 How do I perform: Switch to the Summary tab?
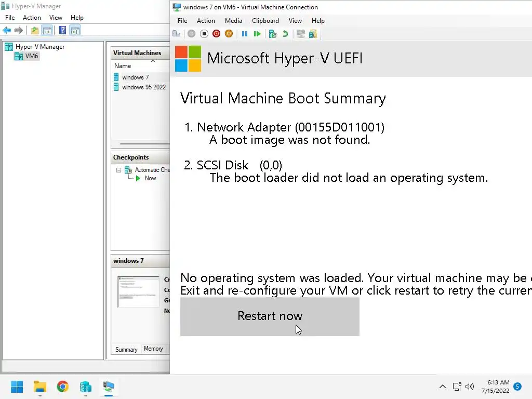126,350
